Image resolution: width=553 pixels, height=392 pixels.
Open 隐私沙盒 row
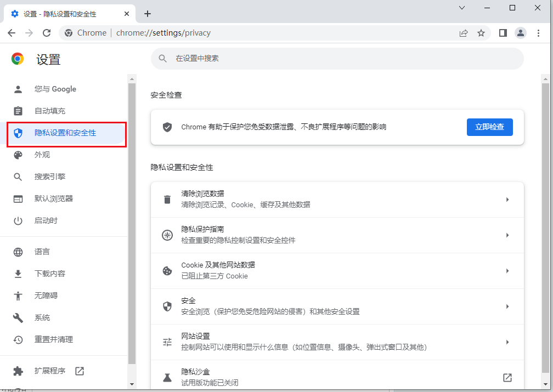point(337,376)
